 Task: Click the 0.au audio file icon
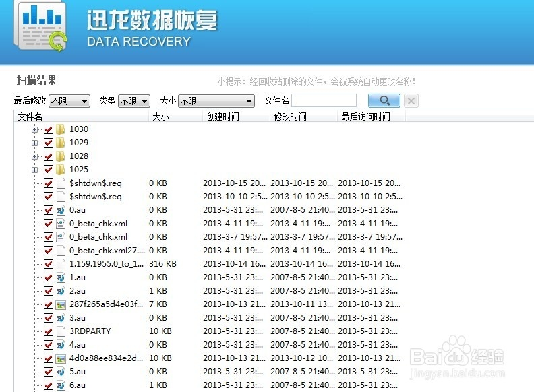coord(61,210)
